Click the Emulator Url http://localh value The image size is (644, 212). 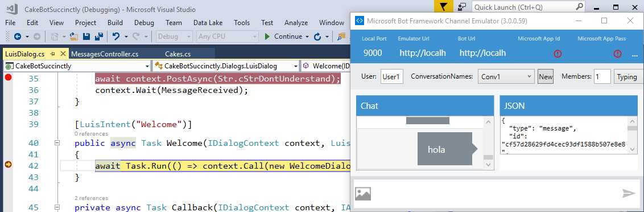pyautogui.click(x=423, y=53)
